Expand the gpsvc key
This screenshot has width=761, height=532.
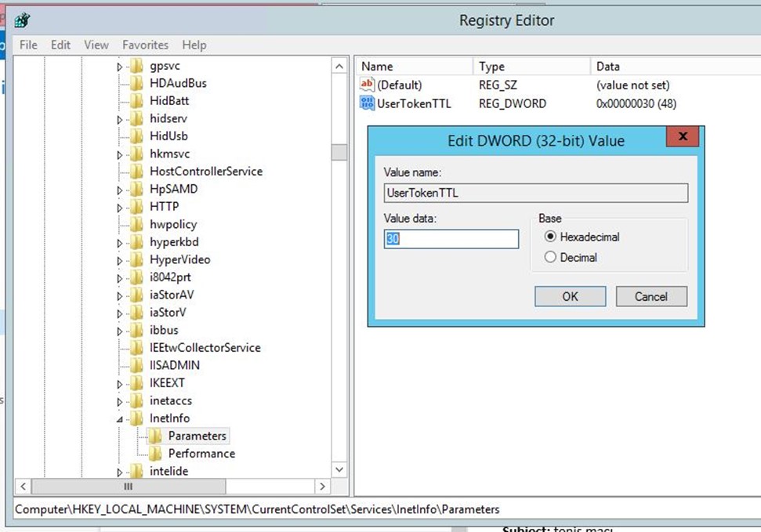click(x=120, y=67)
